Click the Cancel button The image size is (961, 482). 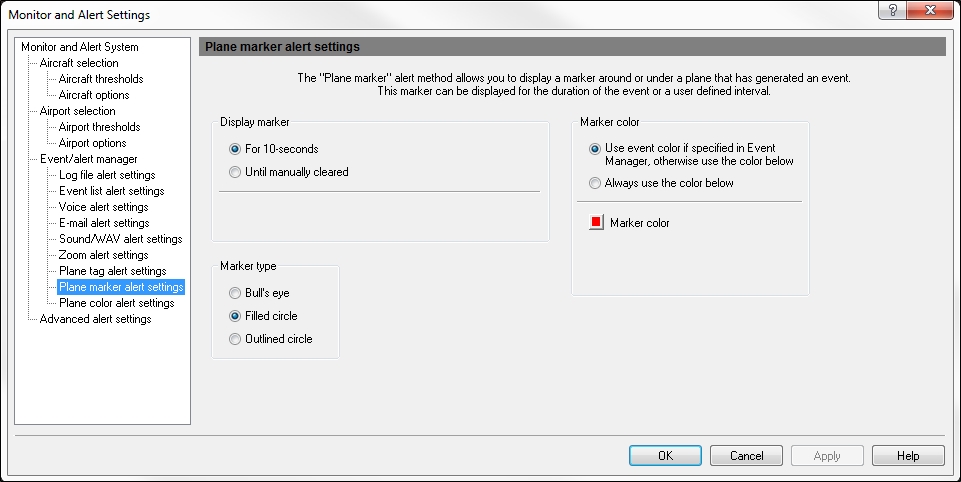[746, 456]
